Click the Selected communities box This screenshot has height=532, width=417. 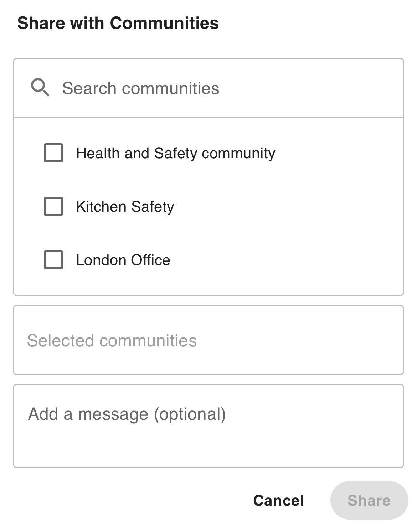pyautogui.click(x=208, y=340)
